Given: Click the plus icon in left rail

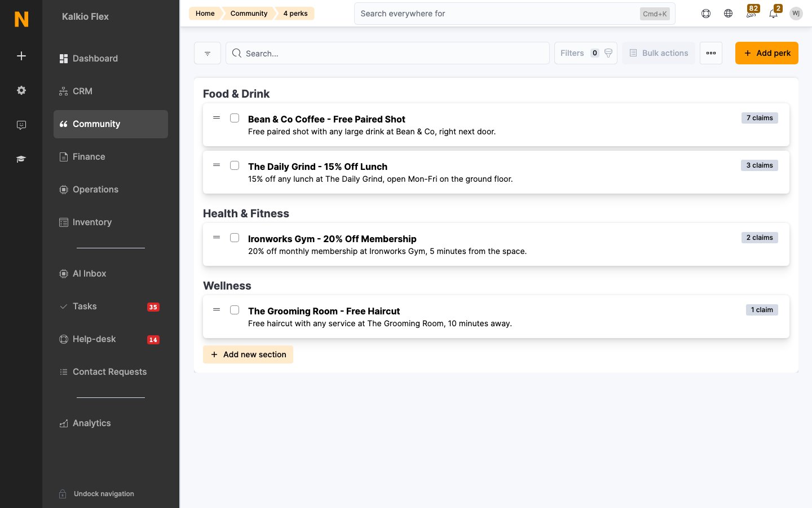Looking at the screenshot, I should pyautogui.click(x=21, y=56).
